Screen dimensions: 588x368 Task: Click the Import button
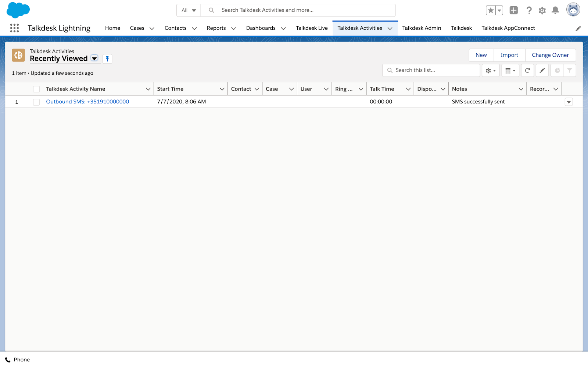pyautogui.click(x=509, y=55)
